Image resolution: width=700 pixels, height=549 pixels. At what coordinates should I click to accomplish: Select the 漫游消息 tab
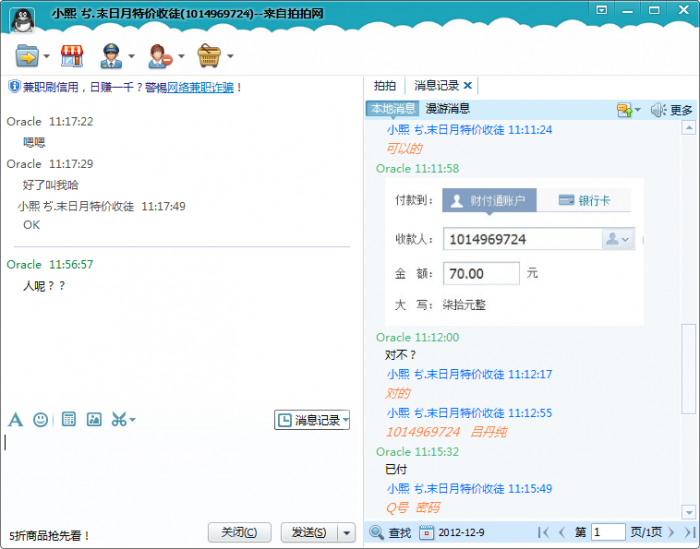447,108
